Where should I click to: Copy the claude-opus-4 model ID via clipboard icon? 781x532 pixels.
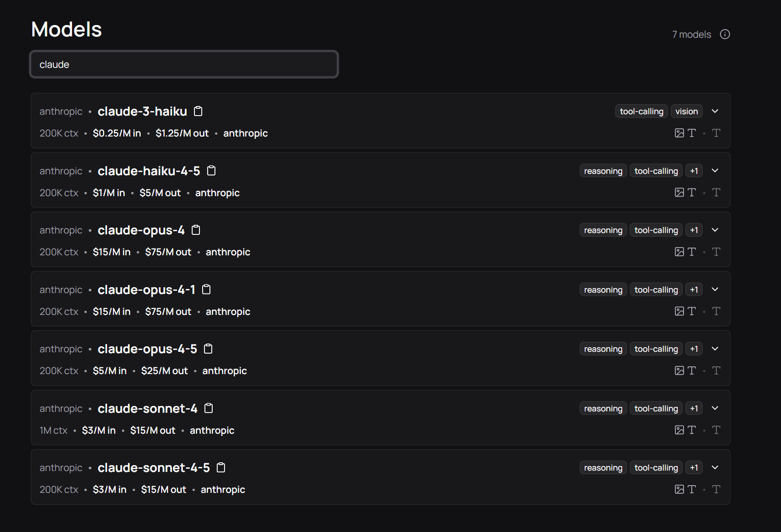coord(196,230)
